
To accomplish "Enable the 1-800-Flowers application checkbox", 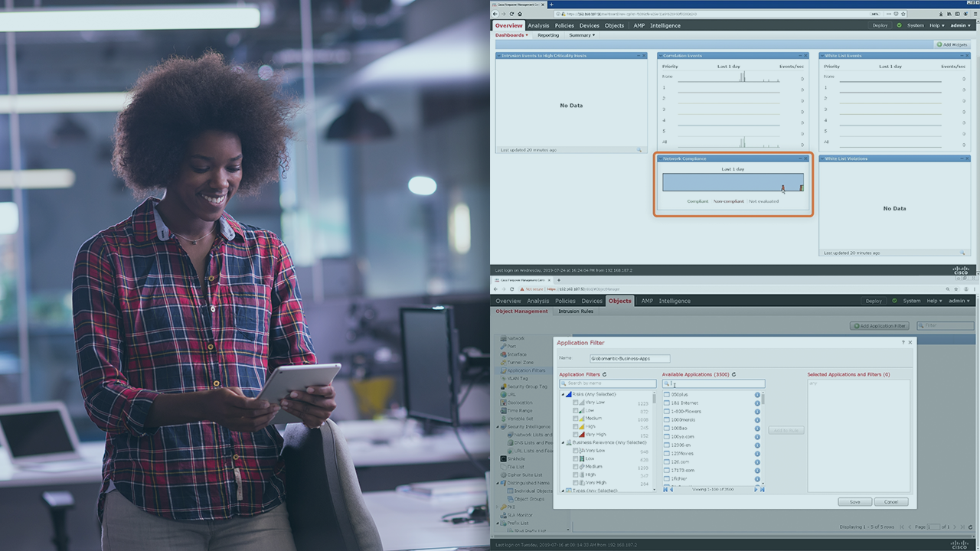I will (x=667, y=411).
